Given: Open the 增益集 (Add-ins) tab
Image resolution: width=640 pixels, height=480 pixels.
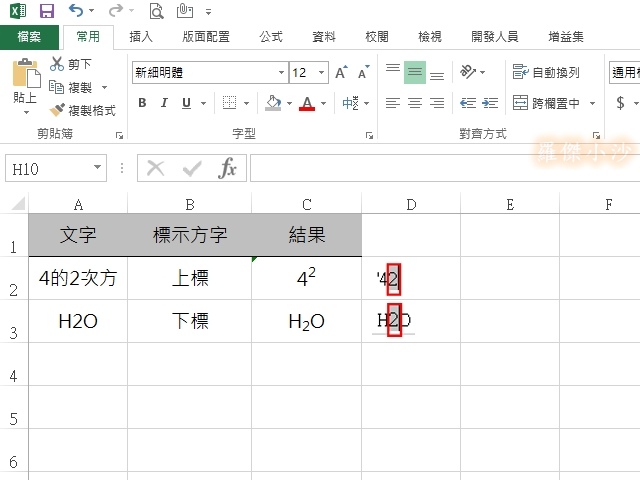Looking at the screenshot, I should pyautogui.click(x=566, y=37).
